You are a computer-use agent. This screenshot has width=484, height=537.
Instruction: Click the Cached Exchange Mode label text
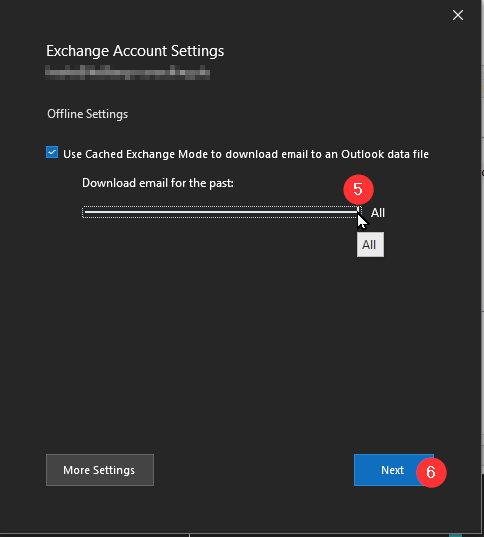coord(246,154)
